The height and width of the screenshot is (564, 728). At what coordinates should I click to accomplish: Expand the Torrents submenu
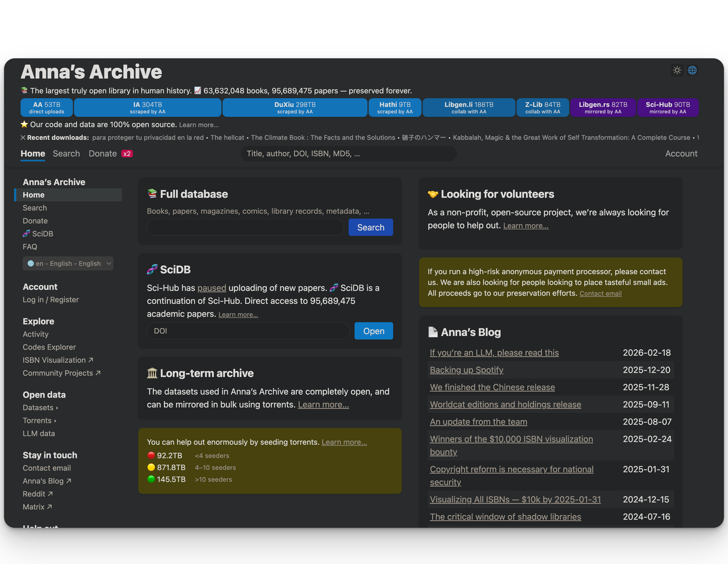[40, 421]
